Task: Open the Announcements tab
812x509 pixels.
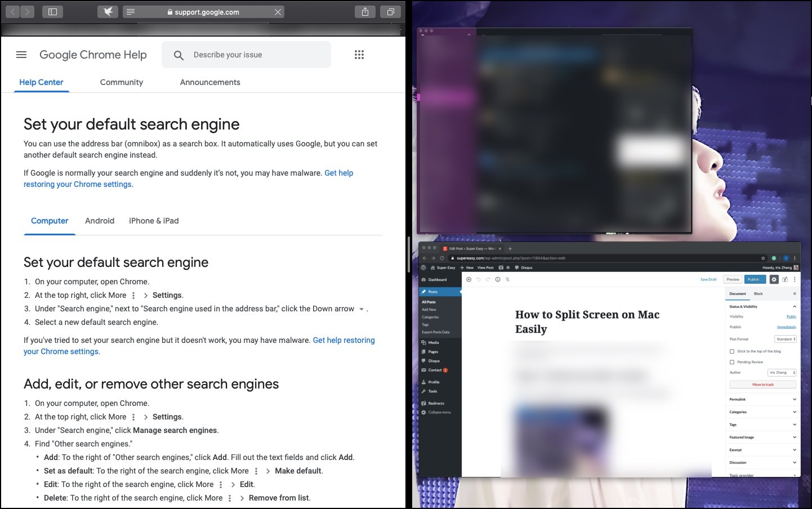Action: click(x=210, y=82)
